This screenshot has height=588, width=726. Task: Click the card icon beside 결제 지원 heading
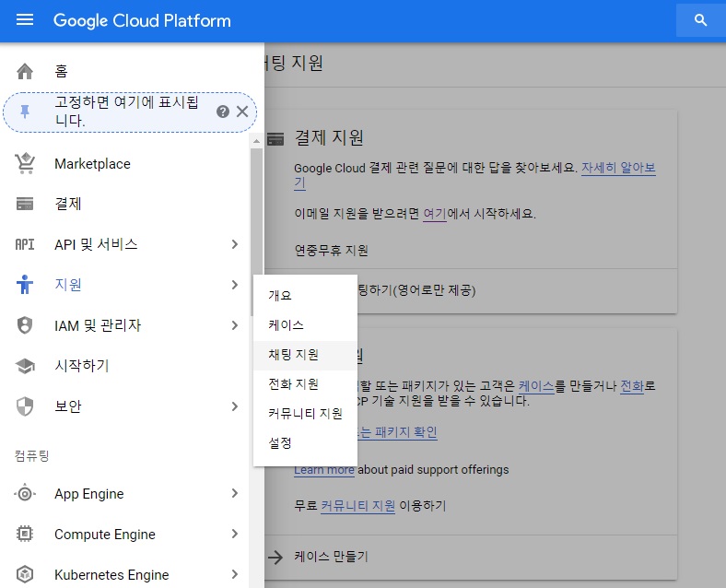(x=276, y=139)
